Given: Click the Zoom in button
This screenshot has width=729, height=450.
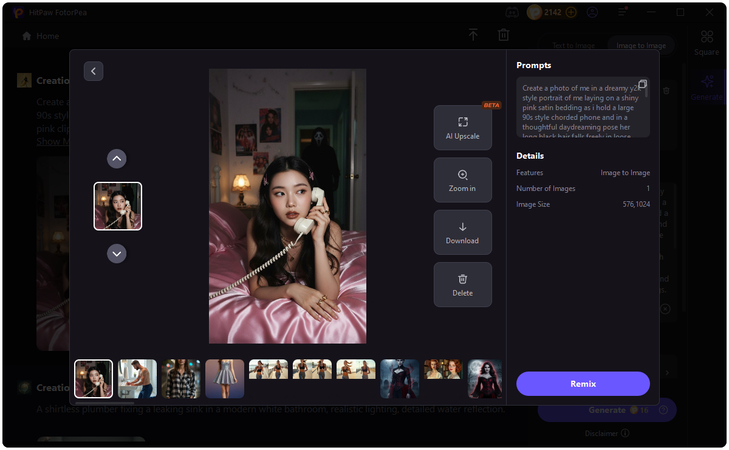Looking at the screenshot, I should 463,180.
